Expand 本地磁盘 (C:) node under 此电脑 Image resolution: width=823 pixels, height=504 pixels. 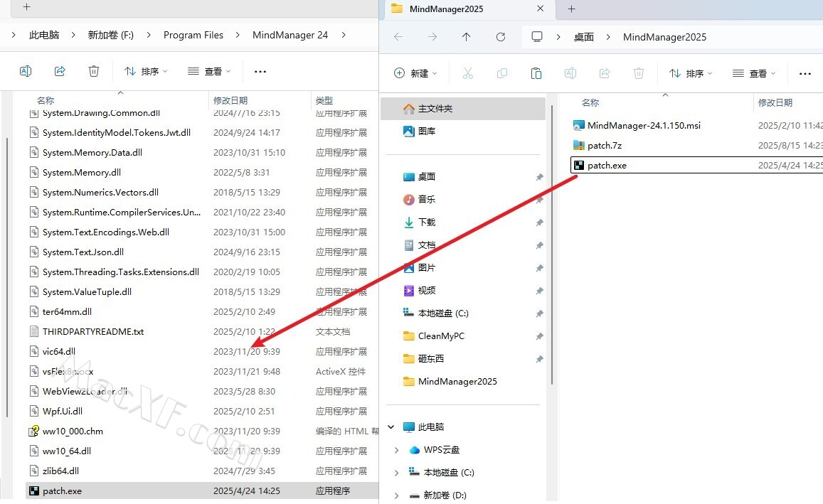tap(397, 473)
